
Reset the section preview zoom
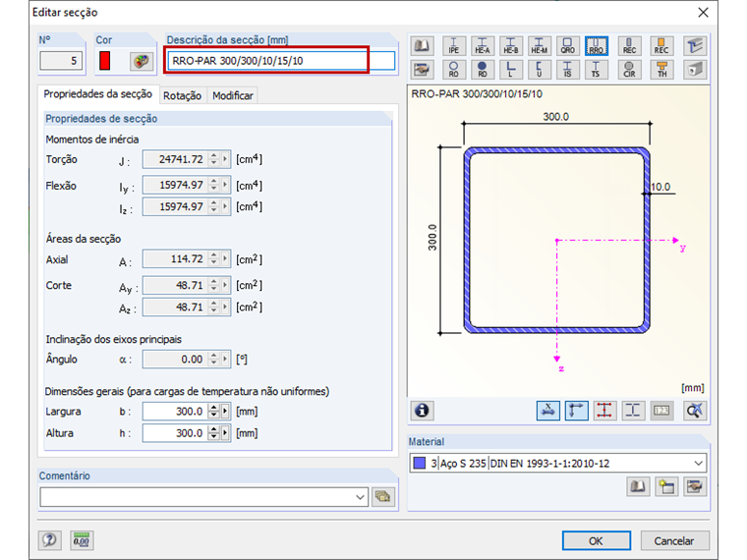[695, 411]
